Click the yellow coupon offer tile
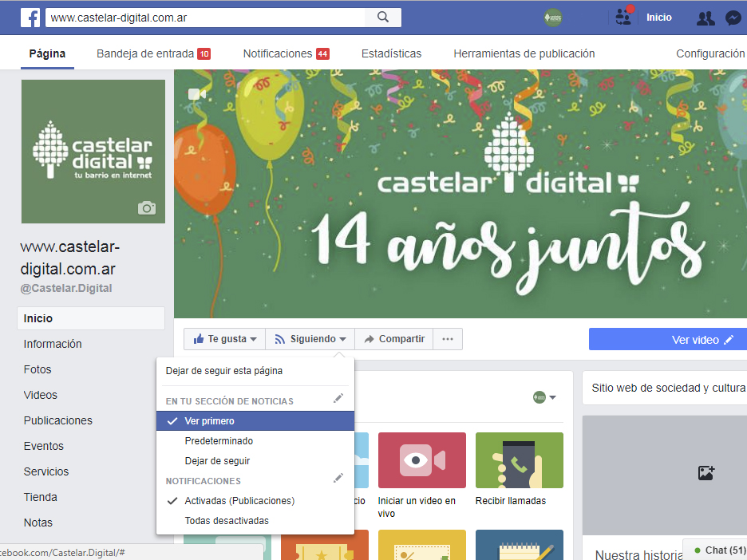This screenshot has height=560, width=747. coord(421,545)
